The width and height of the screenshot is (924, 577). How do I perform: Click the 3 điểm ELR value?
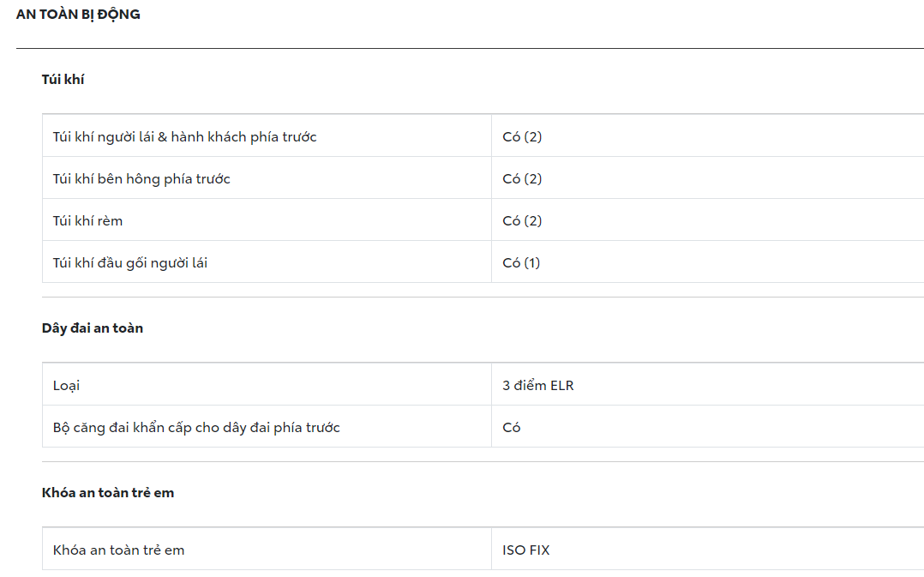coord(538,386)
